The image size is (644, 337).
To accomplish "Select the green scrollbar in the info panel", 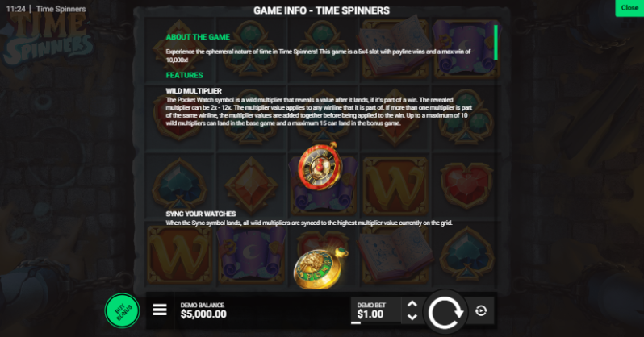I will 496,42.
